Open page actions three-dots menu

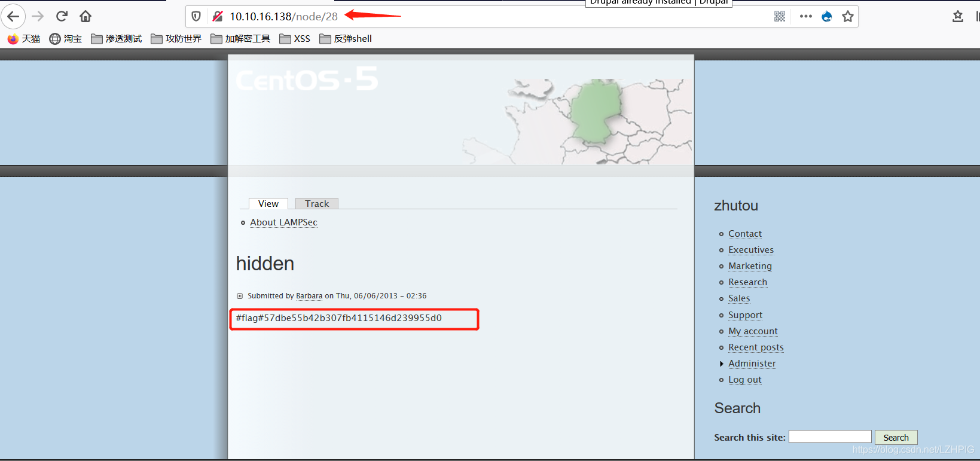[x=806, y=16]
